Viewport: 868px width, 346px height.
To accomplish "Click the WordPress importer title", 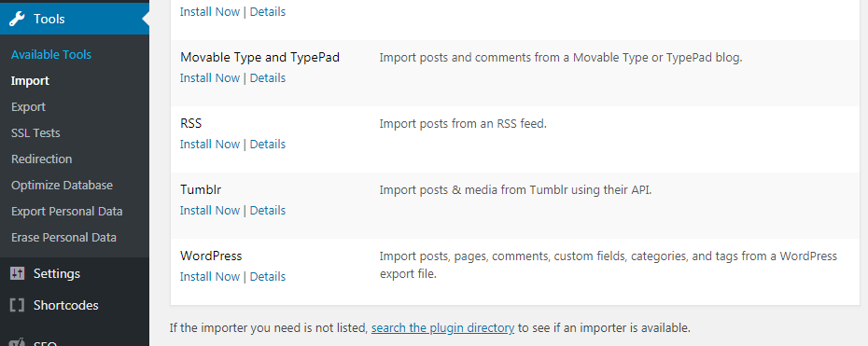I will [x=211, y=256].
